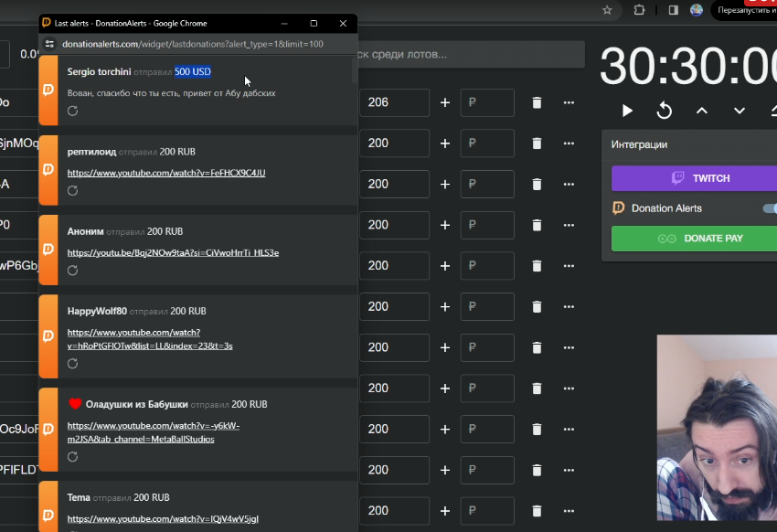Replay the рептилоид donation alert
The image size is (777, 532).
[x=73, y=191]
